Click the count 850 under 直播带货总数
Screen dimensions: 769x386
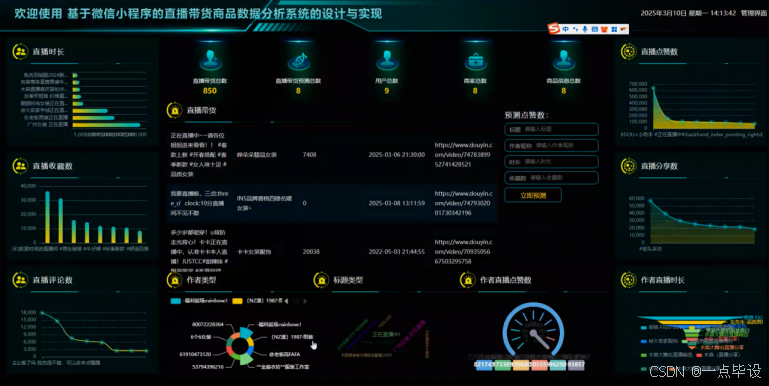(x=210, y=91)
